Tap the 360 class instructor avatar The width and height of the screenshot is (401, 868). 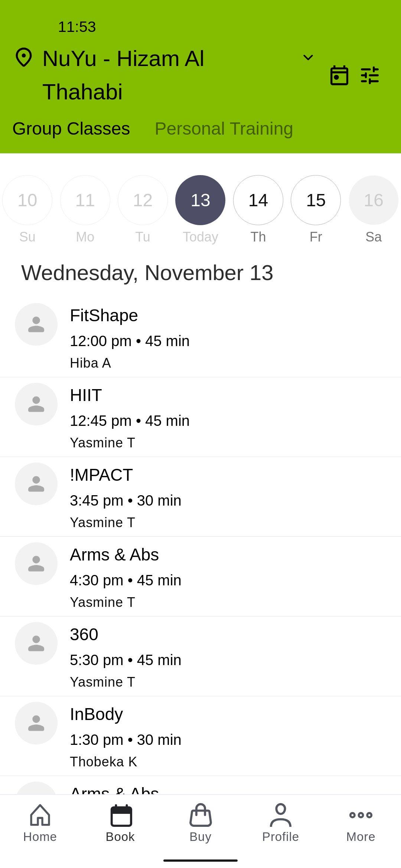pos(36,643)
